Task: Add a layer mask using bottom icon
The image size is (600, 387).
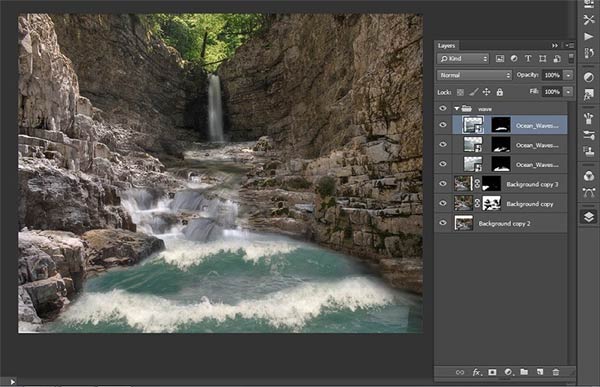Action: click(492, 372)
